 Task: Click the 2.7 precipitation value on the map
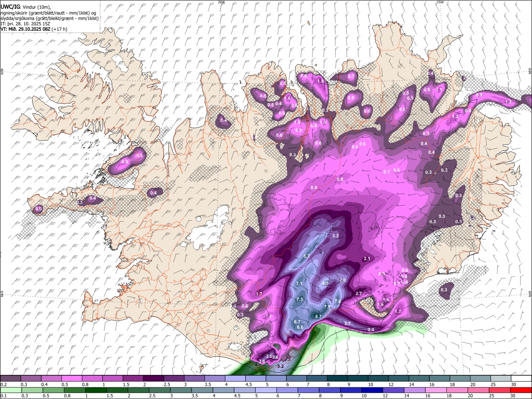(x=359, y=293)
